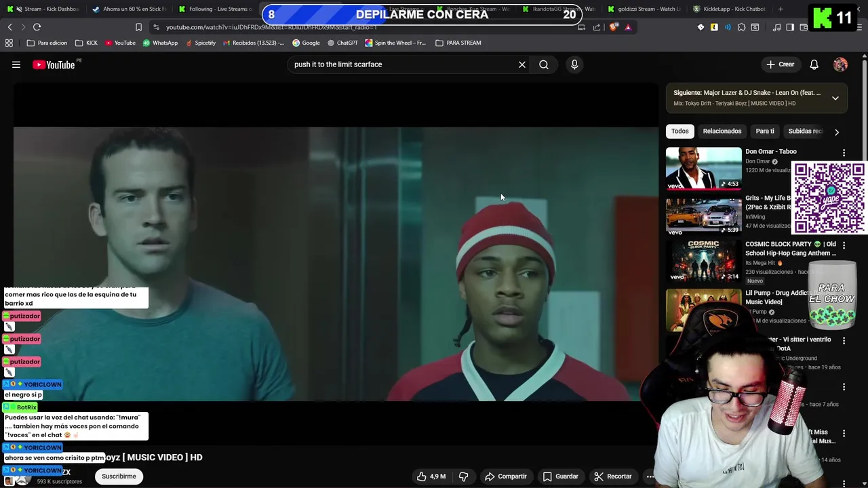868x488 pixels.
Task: Dislike the video with the thumbs down button
Action: pos(463,476)
